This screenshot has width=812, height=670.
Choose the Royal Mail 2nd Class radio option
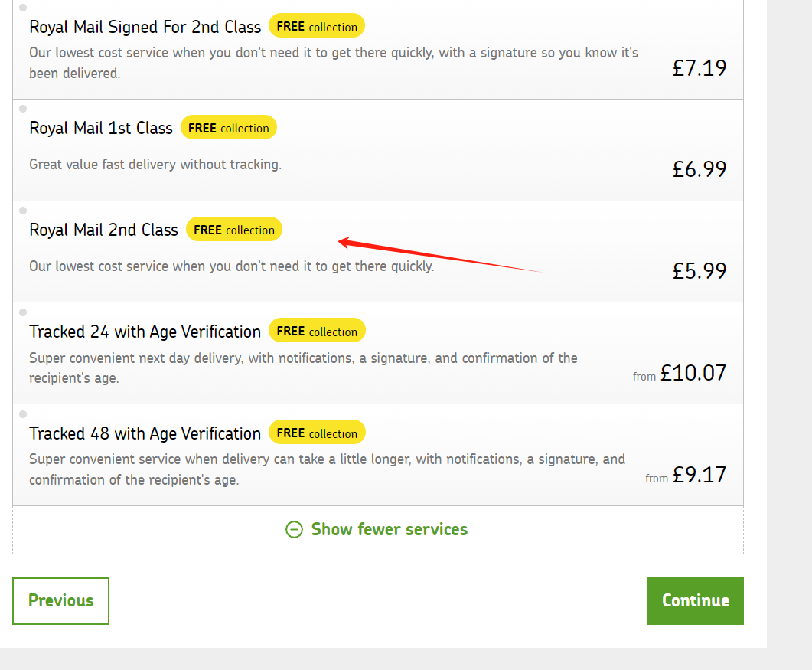23,211
